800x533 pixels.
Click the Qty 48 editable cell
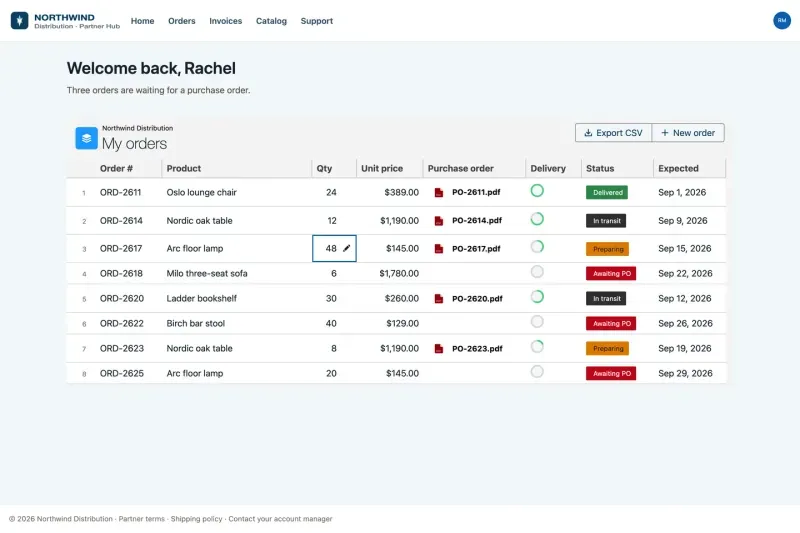(334, 248)
